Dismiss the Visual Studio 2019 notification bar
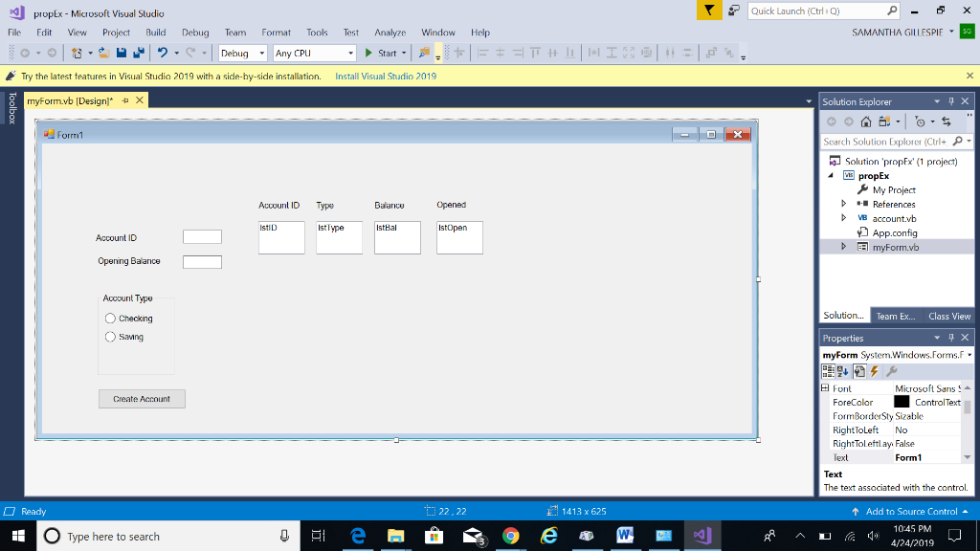 tap(969, 76)
